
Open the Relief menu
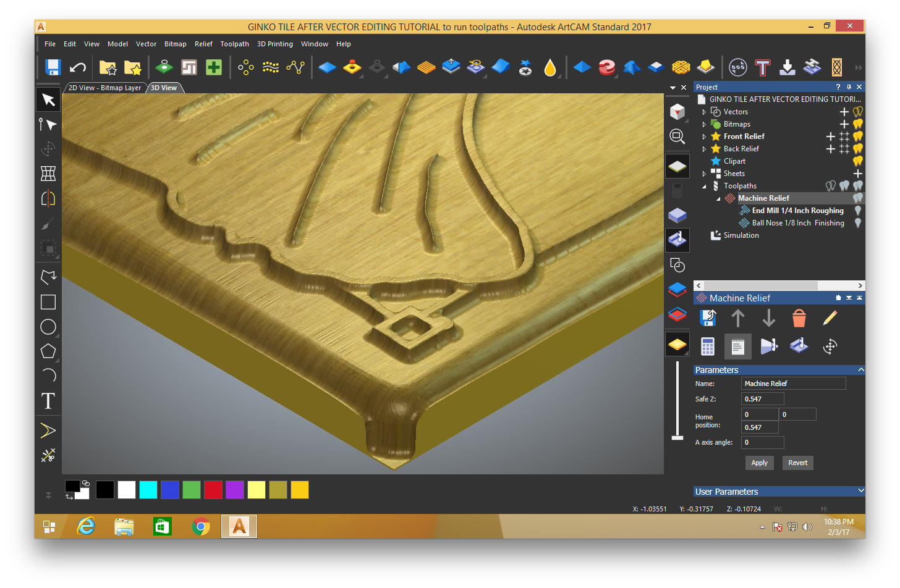[x=203, y=44]
